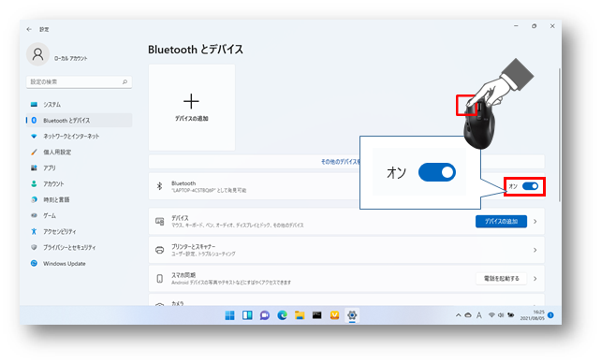The height and width of the screenshot is (364, 601).
Task: Open the terminal app on the taskbar
Action: (317, 315)
